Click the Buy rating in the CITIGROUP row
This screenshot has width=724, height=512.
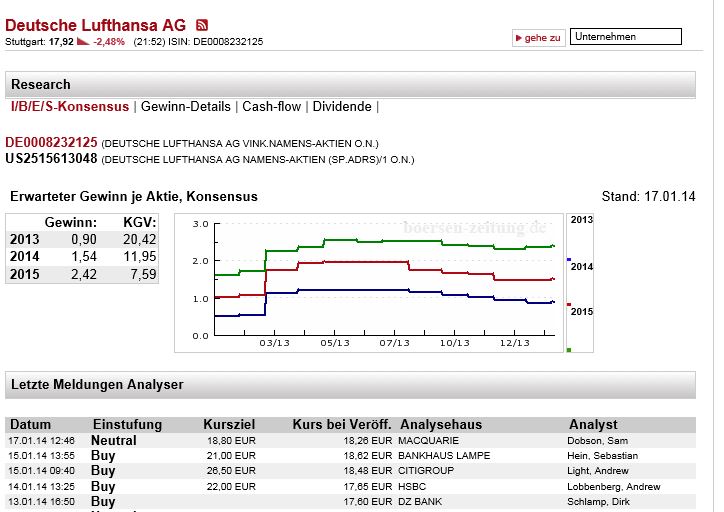103,471
